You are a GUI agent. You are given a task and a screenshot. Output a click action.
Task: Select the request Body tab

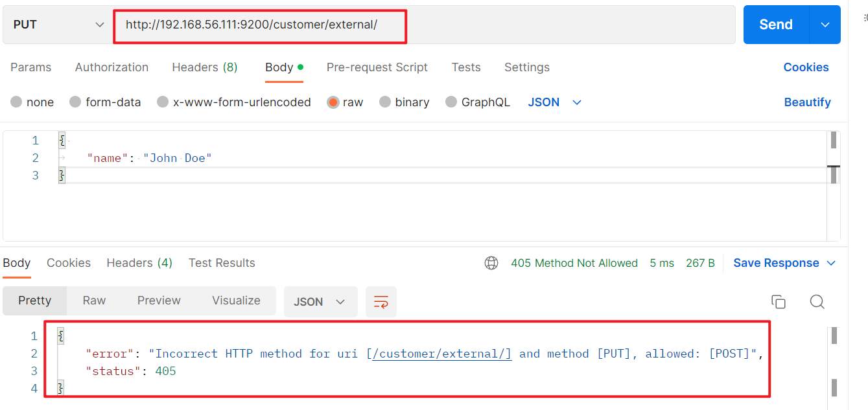[x=284, y=67]
